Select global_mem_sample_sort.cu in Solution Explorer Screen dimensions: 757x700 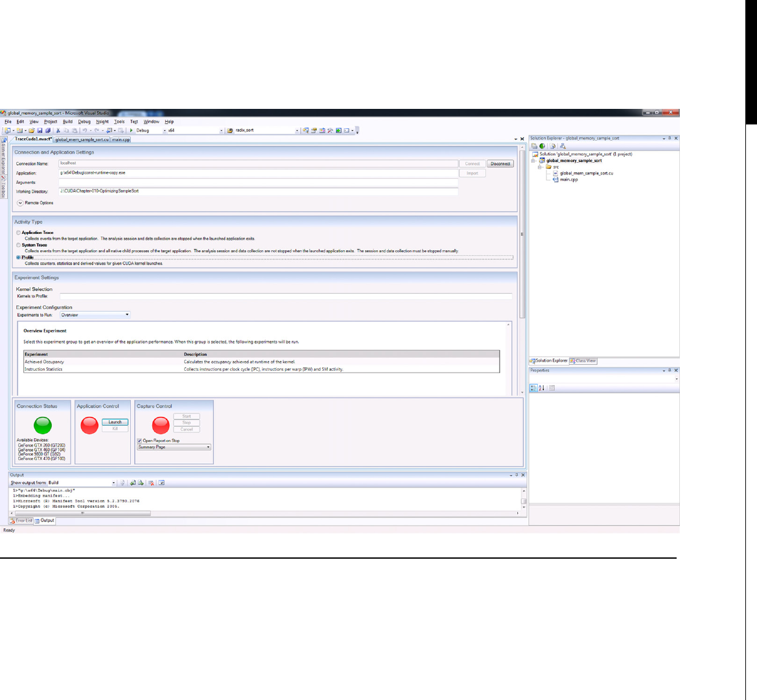pos(586,173)
